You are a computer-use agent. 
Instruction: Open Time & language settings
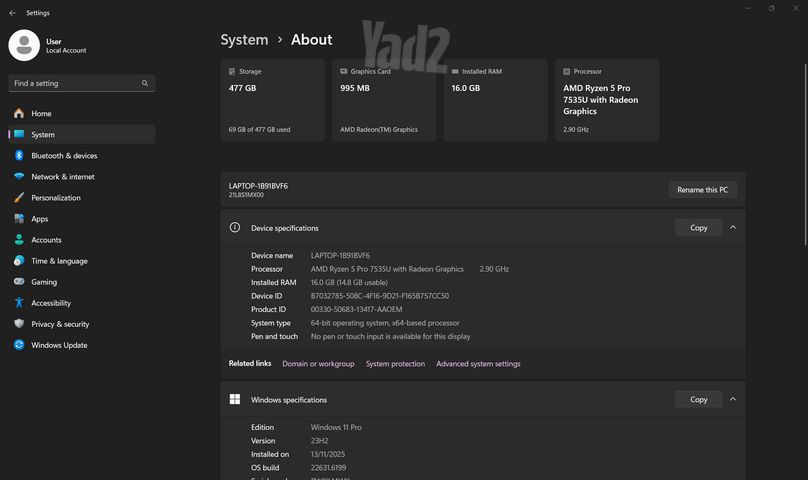[82, 261]
